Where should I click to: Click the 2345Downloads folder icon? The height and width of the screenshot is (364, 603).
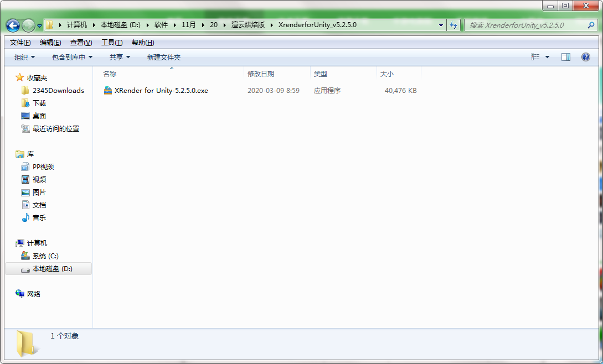(x=25, y=90)
